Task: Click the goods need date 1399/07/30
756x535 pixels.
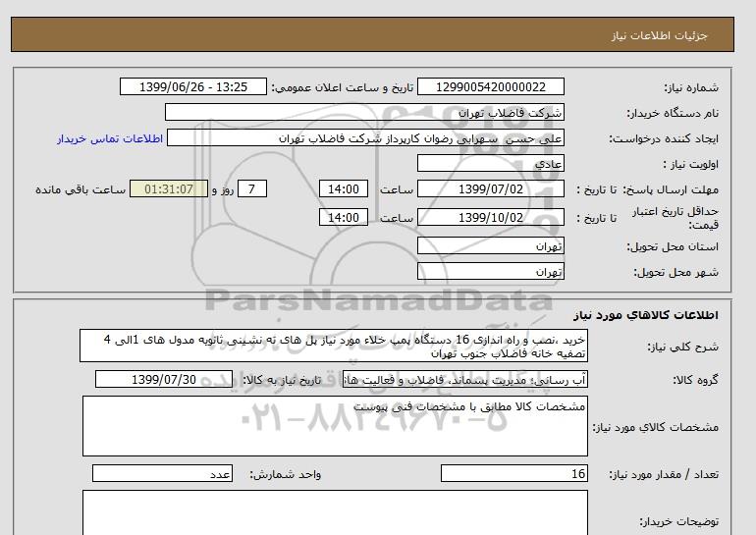Action: point(164,379)
